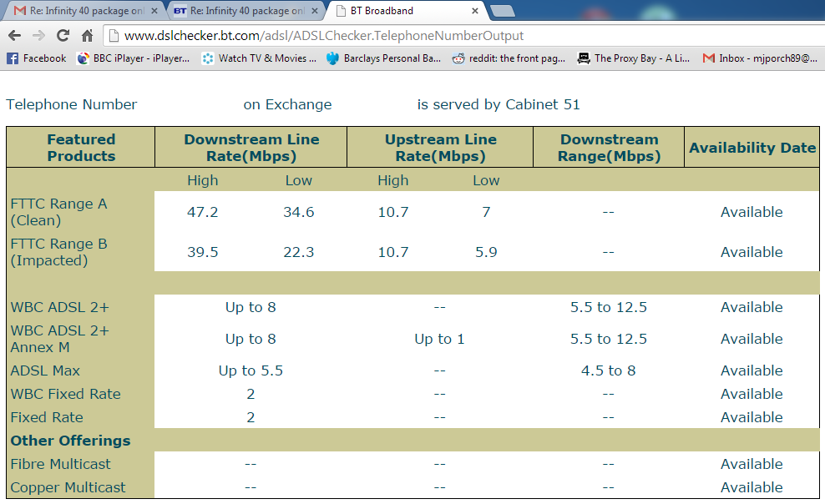Click the Telephone Number label
The width and height of the screenshot is (825, 504).
point(72,104)
